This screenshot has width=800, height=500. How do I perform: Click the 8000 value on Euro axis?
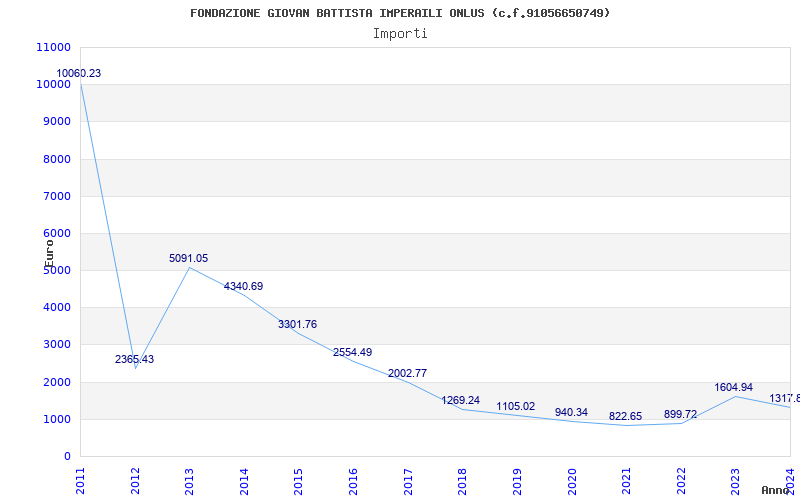pos(56,159)
